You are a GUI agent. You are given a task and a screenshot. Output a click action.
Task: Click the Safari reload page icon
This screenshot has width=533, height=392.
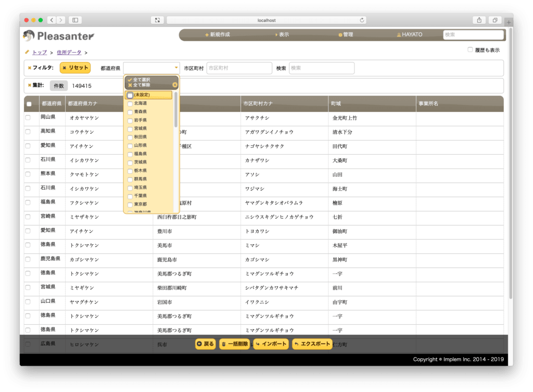[362, 20]
